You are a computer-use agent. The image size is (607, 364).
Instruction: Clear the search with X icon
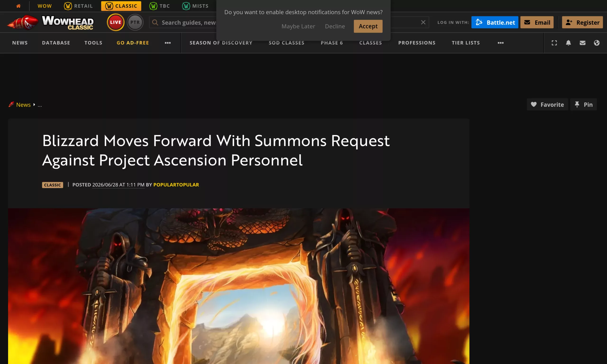[423, 22]
